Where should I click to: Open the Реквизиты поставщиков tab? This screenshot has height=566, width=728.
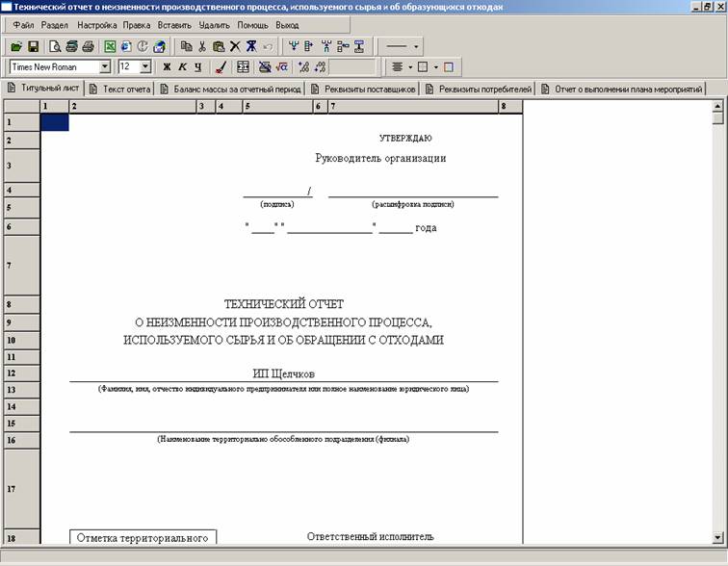click(x=366, y=90)
